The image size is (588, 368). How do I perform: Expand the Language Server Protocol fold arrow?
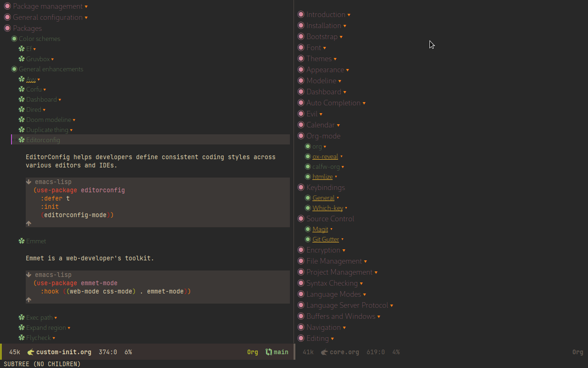(391, 306)
